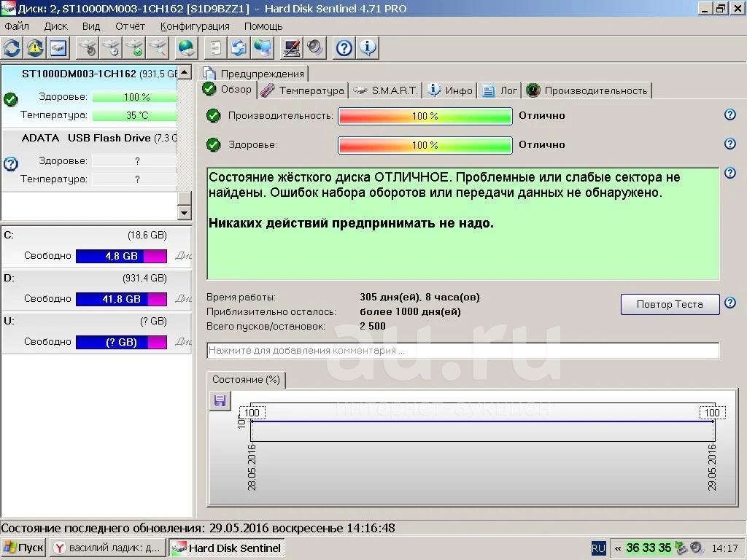Viewport: 747px width, 560px height.
Task: Select the ADATA USB Flash Drive entry
Action: (89, 160)
